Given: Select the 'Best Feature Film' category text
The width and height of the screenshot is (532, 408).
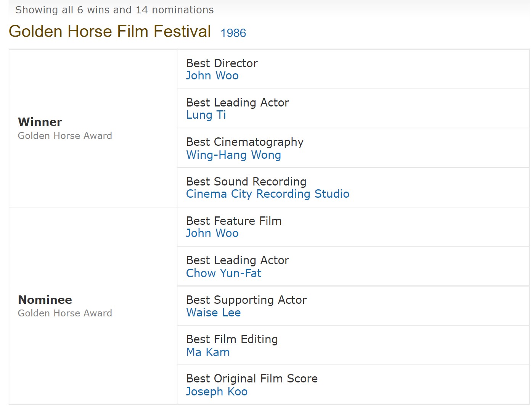Looking at the screenshot, I should tap(234, 221).
